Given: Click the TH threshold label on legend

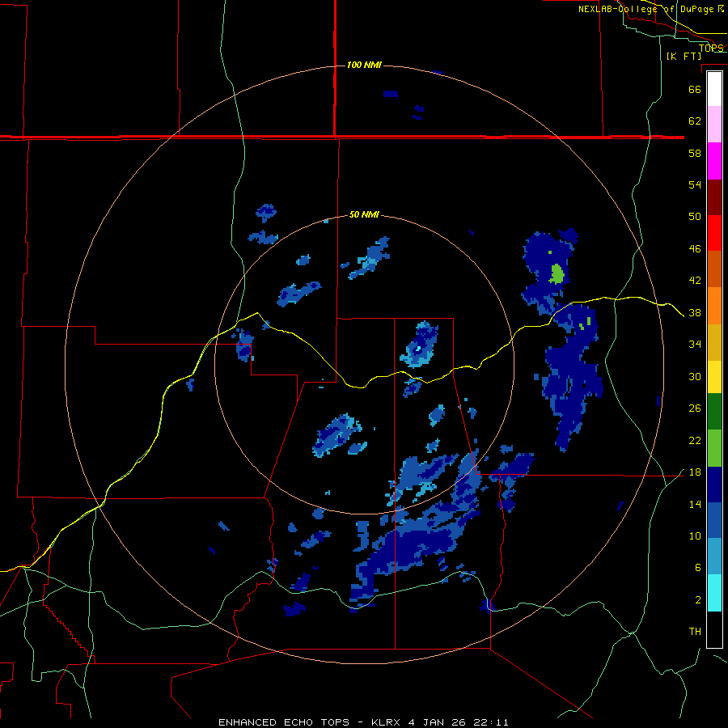Looking at the screenshot, I should [x=695, y=632].
